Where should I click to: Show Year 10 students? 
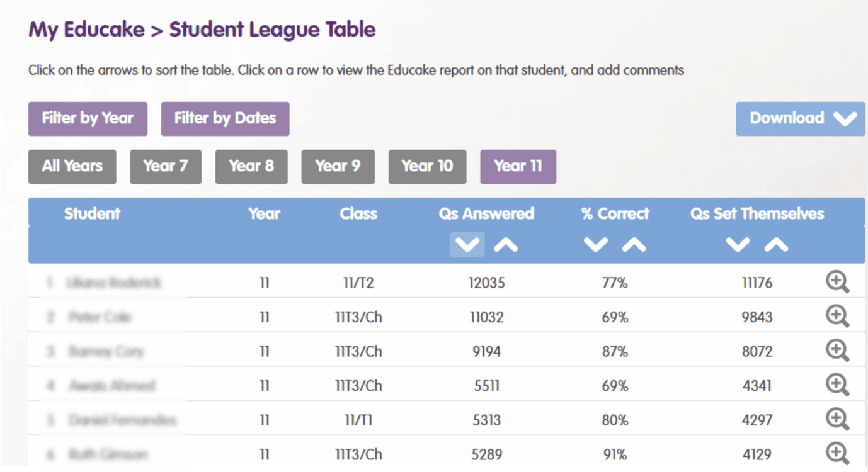pos(427,167)
